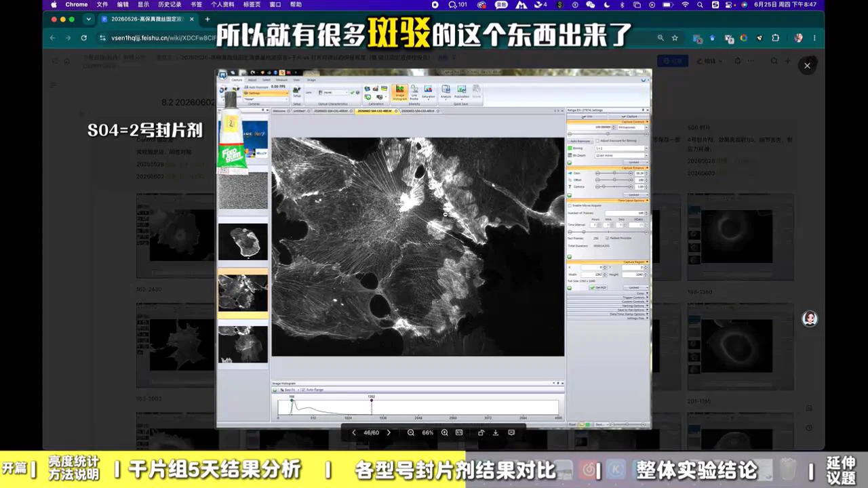
Task: Go to the previous image in the viewer
Action: [353, 432]
